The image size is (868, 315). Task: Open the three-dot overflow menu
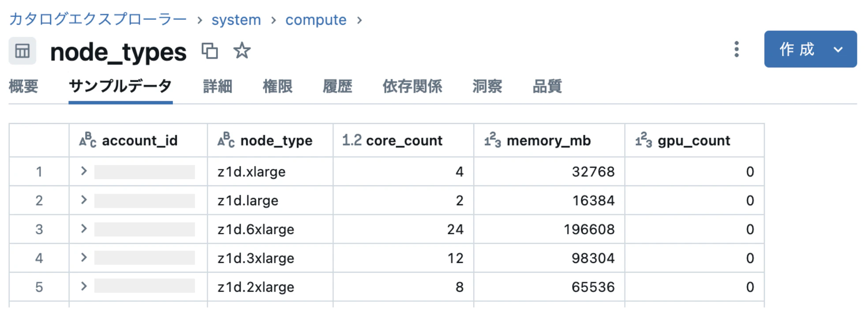(736, 49)
